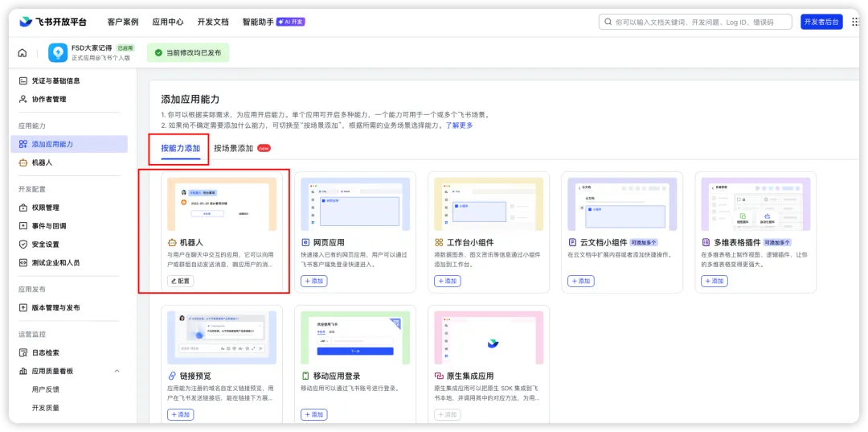Click the 日志检索 icon in sidebar
The width and height of the screenshot is (868, 432).
point(23,352)
